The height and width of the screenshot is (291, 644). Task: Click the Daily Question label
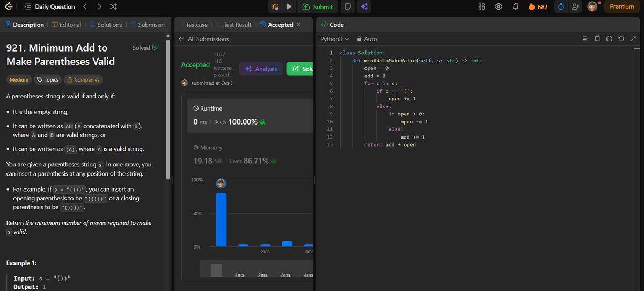[55, 7]
